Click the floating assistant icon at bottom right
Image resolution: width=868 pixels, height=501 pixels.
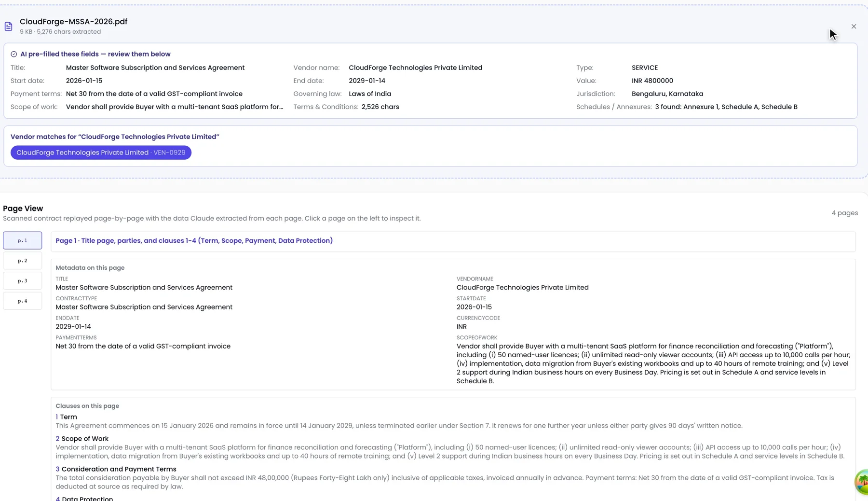tap(862, 482)
